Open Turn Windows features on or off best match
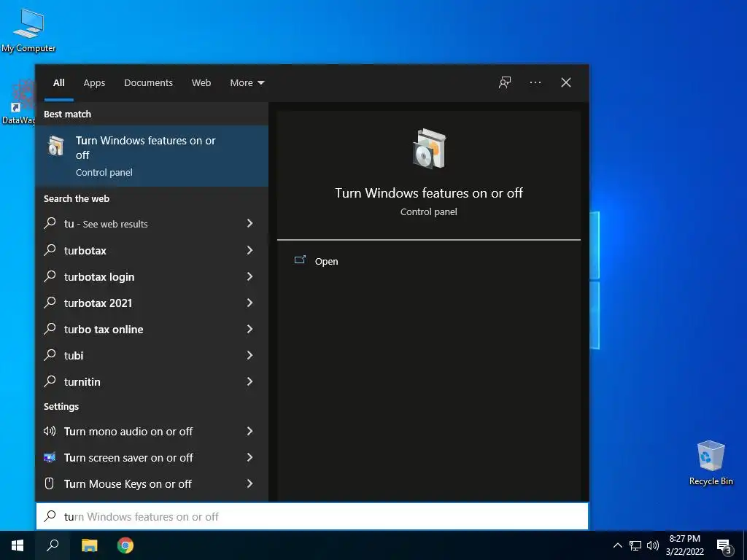 [152, 156]
